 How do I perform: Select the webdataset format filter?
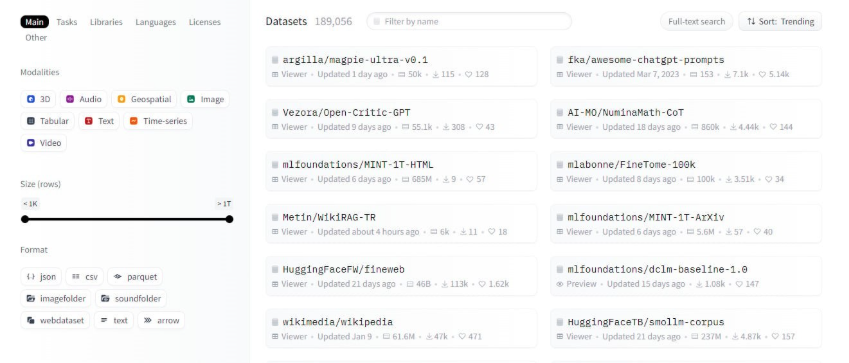coord(55,320)
